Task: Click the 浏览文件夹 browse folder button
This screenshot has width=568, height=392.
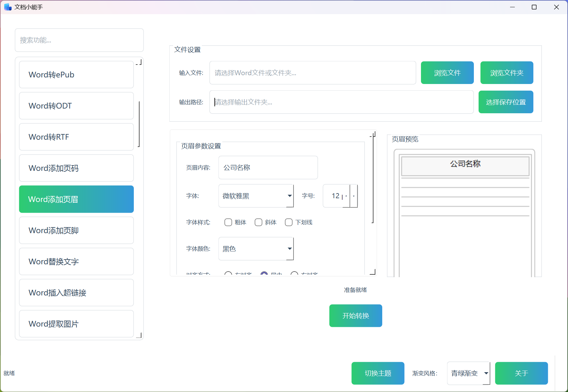Action: (x=506, y=73)
